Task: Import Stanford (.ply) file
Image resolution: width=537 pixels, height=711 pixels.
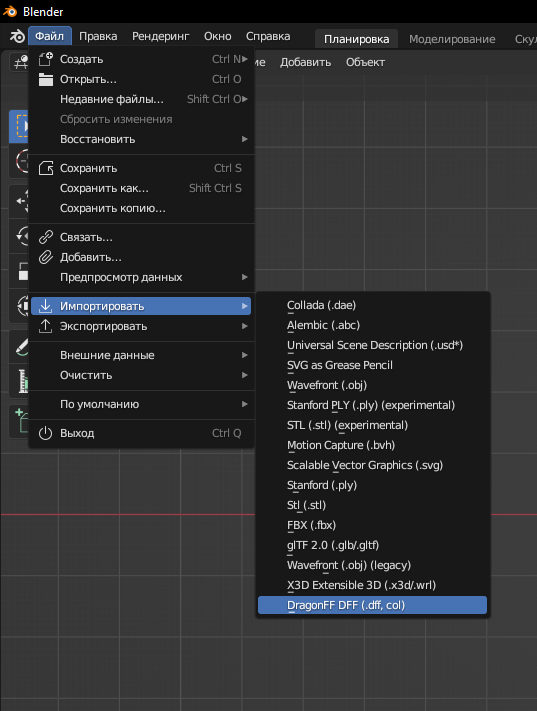Action: (372, 485)
